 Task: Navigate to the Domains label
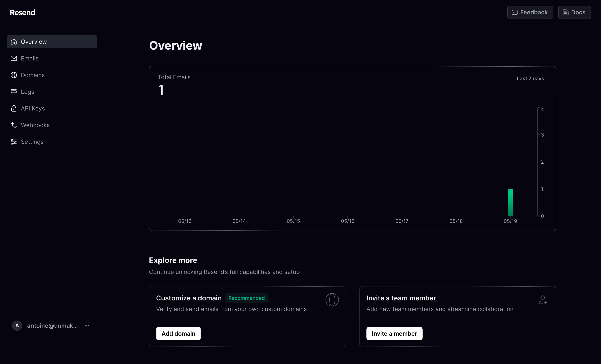(x=33, y=75)
